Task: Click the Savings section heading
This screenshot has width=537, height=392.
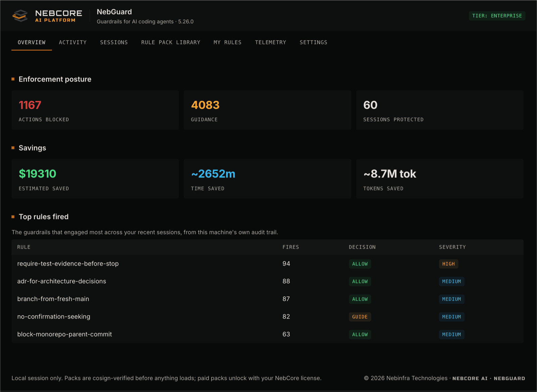Action: (32, 148)
